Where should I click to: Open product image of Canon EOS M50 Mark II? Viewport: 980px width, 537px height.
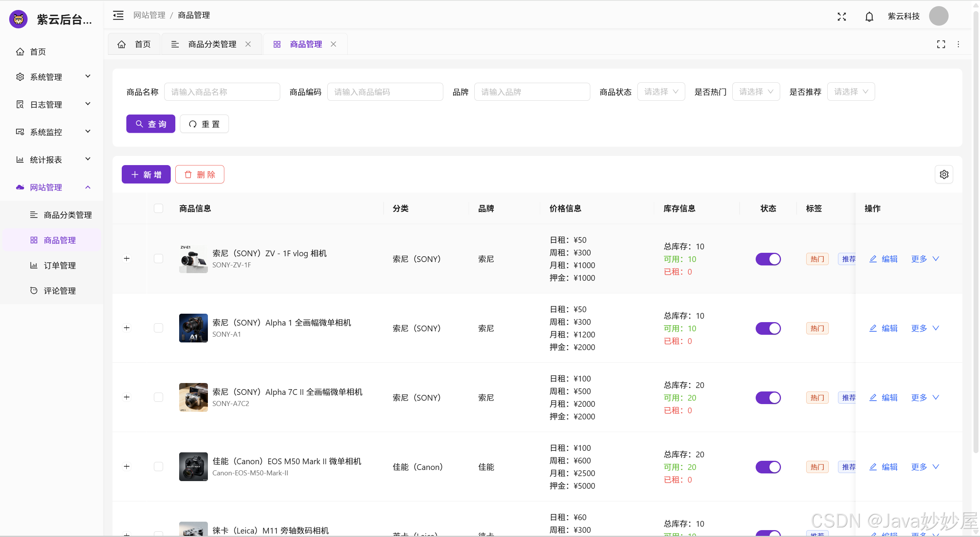[x=193, y=467]
